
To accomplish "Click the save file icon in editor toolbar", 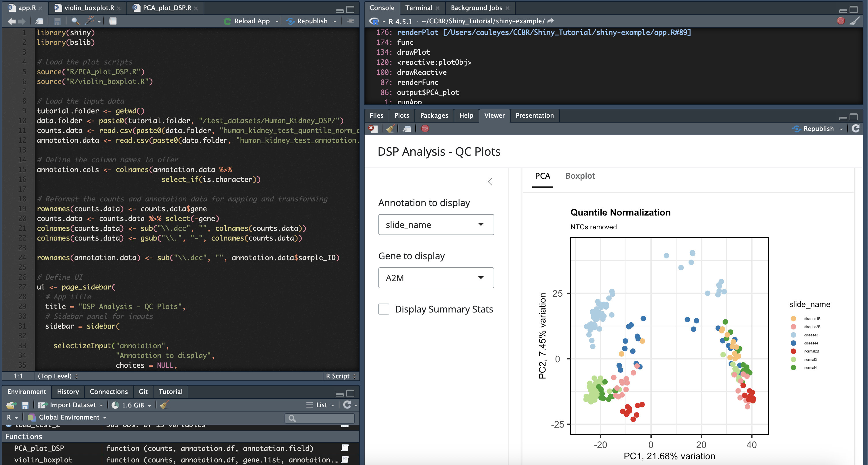I will [x=57, y=21].
